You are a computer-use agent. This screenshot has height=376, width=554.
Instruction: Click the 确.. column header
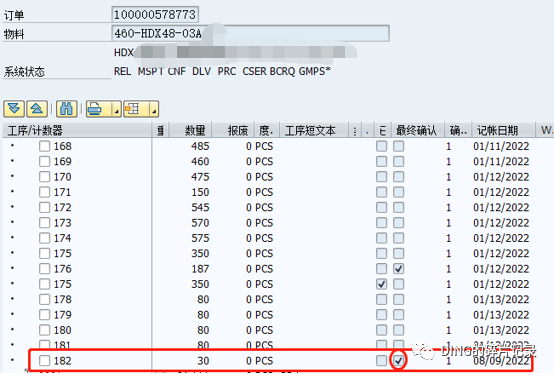(x=458, y=130)
